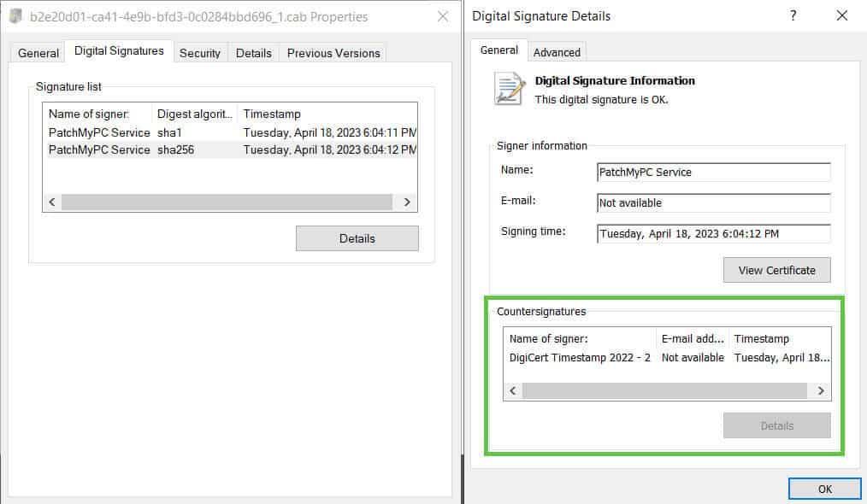Click the countersignatures horizontal scrollbar thumb
The width and height of the screenshot is (867, 504).
pos(665,391)
